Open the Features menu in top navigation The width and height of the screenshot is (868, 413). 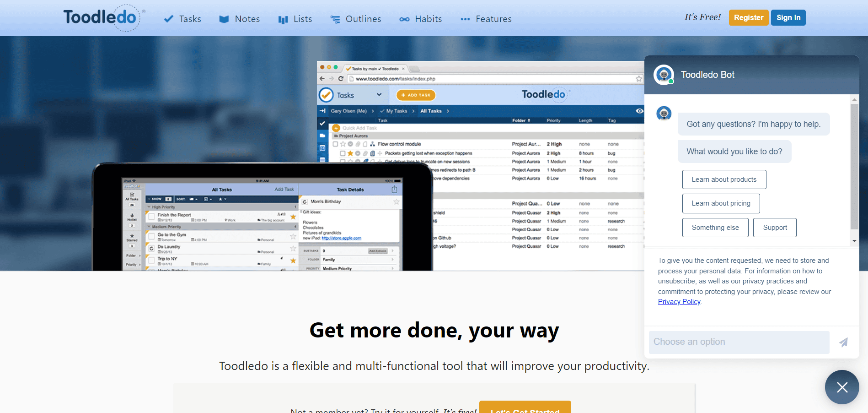(x=486, y=19)
